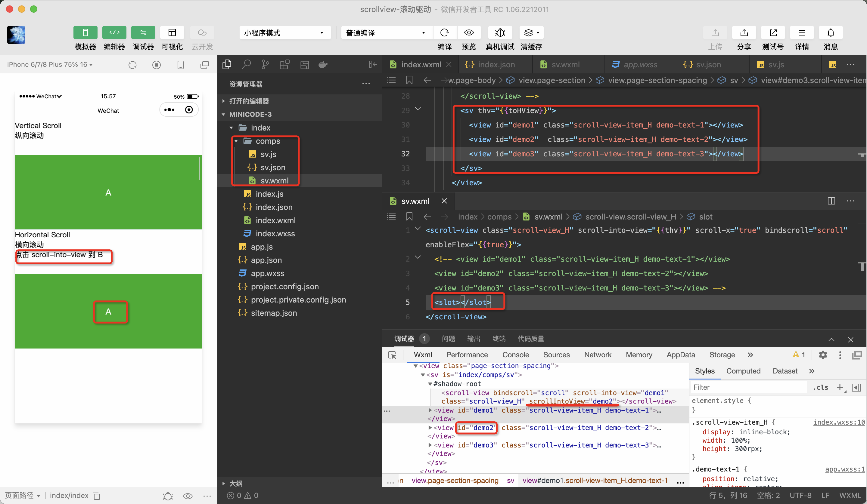Click the element inspector picker icon
Viewport: 867px width, 504px height.
click(392, 355)
